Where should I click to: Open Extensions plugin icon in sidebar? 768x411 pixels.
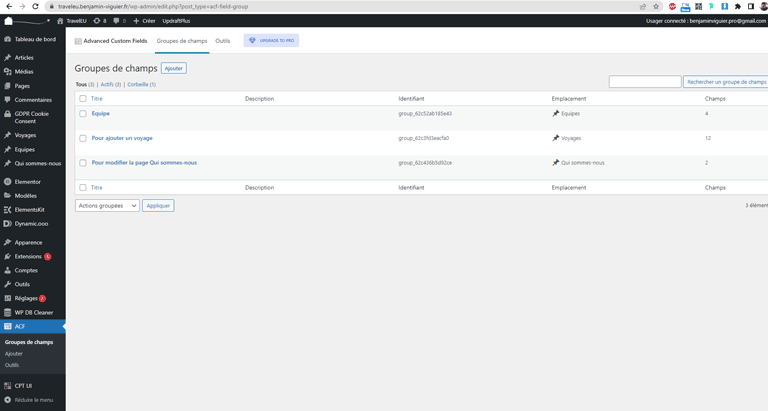(8, 256)
